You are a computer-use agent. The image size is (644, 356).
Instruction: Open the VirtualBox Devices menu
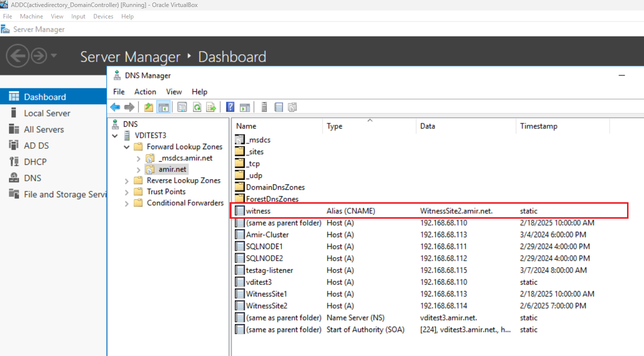pos(103,16)
